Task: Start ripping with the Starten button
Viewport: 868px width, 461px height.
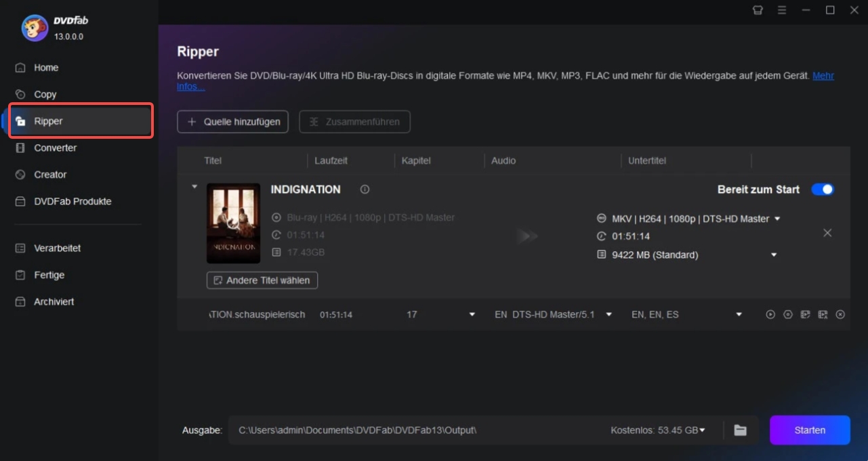Action: (810, 430)
